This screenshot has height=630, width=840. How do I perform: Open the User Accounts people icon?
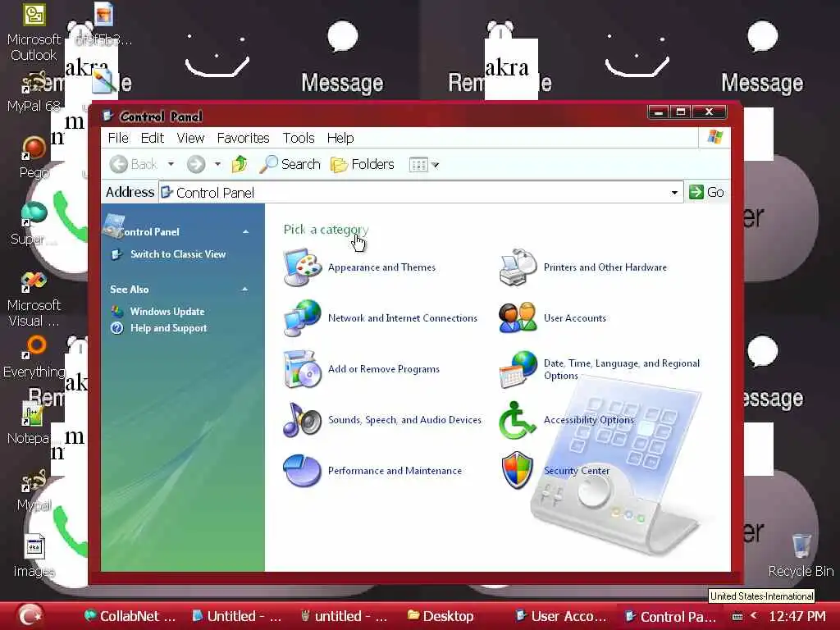point(518,317)
